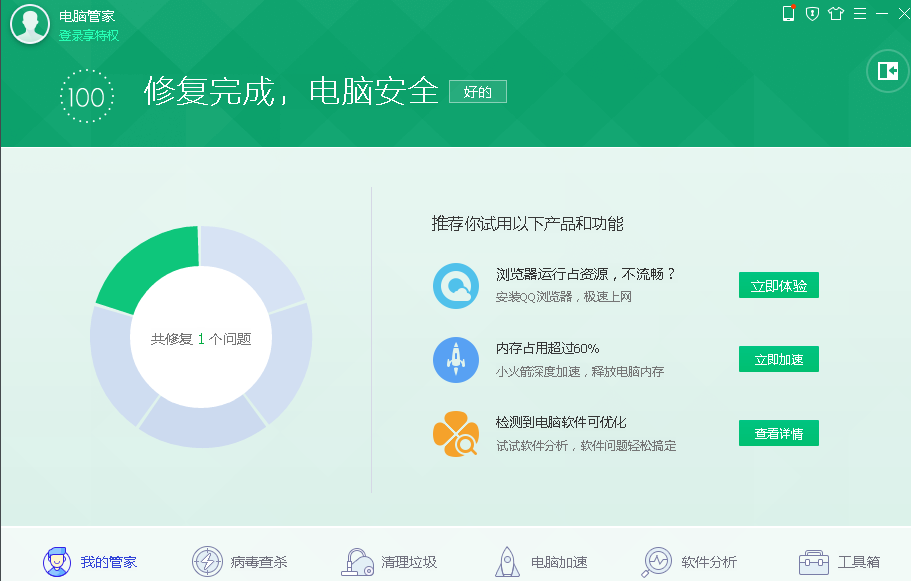911x581 pixels.
Task: Click the 我的管家 face icon
Action: coord(57,561)
